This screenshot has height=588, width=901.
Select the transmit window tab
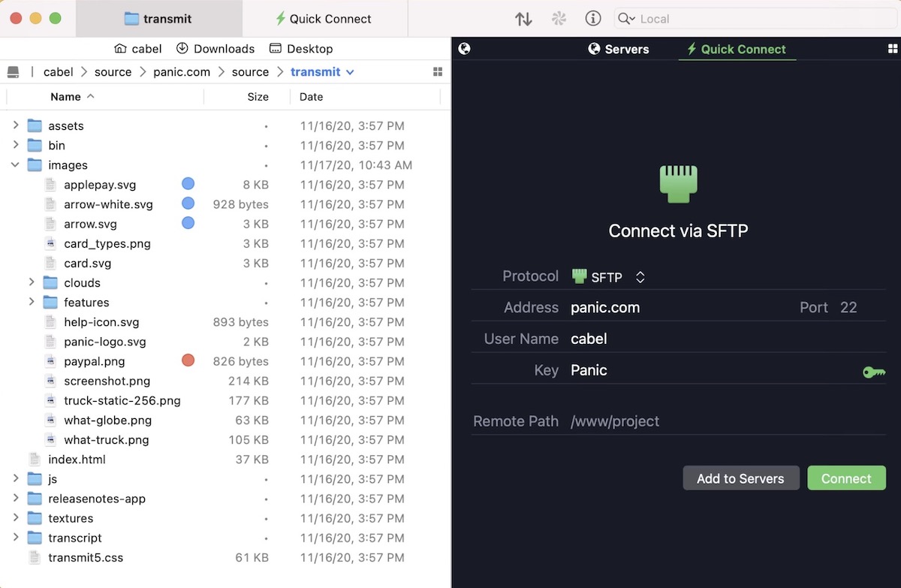coord(158,19)
